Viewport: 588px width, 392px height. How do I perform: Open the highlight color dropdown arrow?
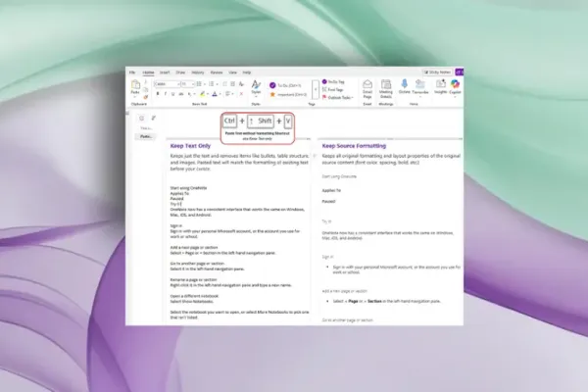(x=208, y=94)
